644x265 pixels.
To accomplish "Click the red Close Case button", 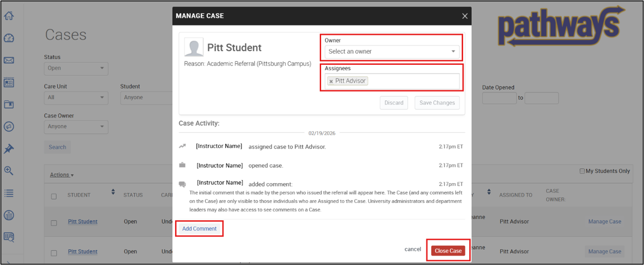I will coord(448,251).
